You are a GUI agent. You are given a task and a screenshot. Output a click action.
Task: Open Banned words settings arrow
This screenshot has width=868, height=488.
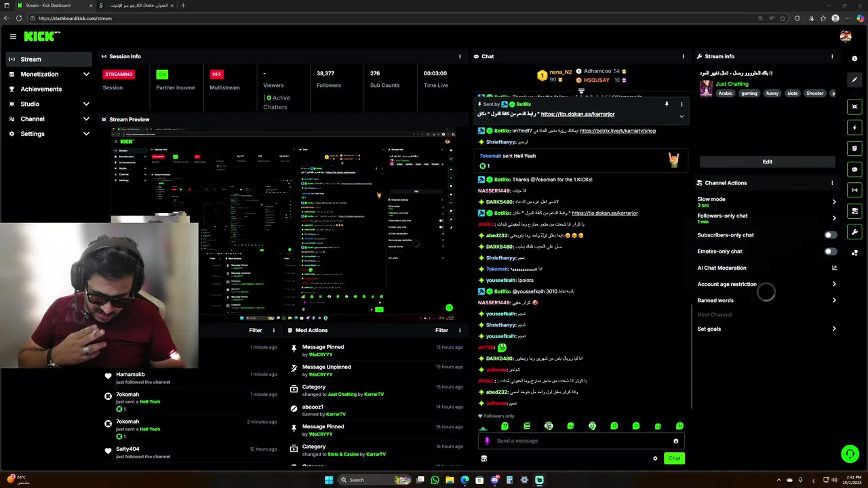coord(834,300)
